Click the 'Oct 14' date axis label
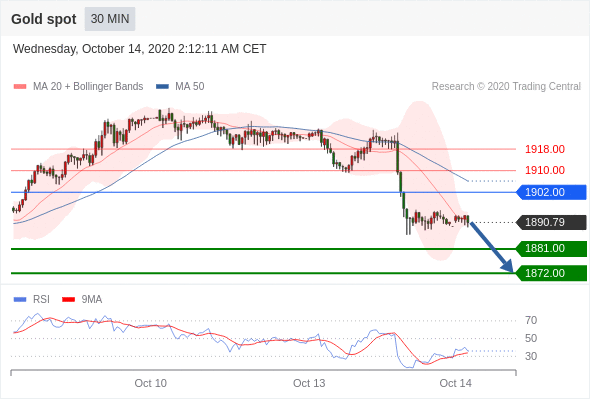Screen dimensions: 590x400 click(x=455, y=383)
